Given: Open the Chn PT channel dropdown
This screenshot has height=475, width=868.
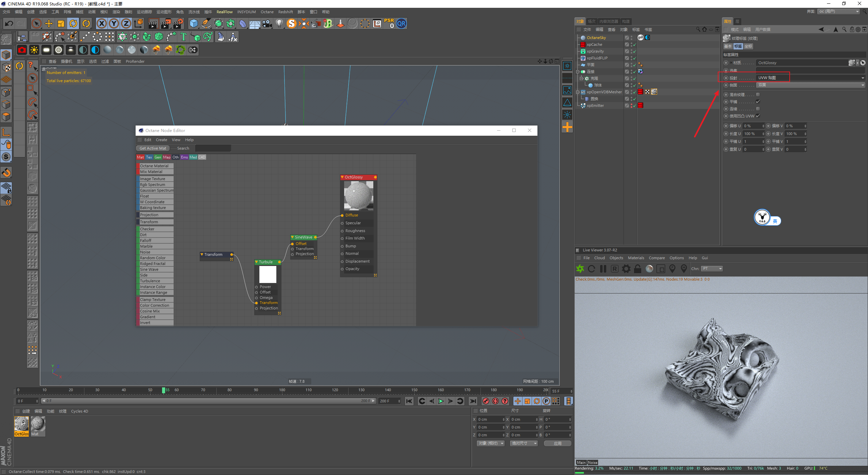Looking at the screenshot, I should click(x=712, y=269).
